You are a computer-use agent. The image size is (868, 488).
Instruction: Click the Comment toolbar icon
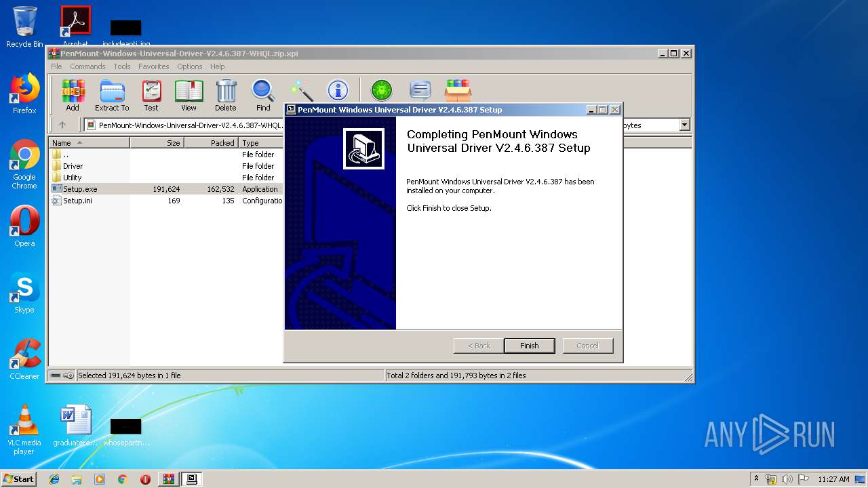click(420, 89)
